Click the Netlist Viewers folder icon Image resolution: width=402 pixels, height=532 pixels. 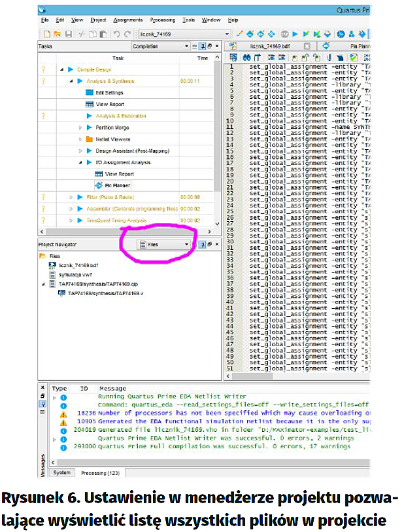point(90,139)
